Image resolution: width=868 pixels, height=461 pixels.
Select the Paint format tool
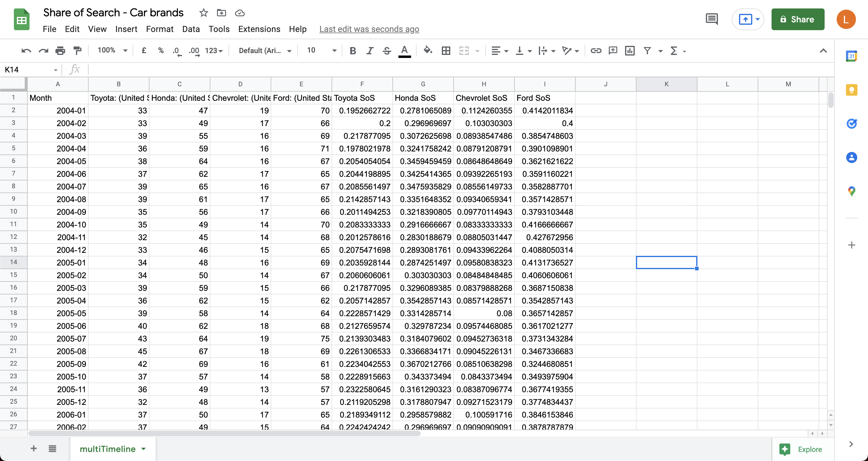[x=77, y=51]
